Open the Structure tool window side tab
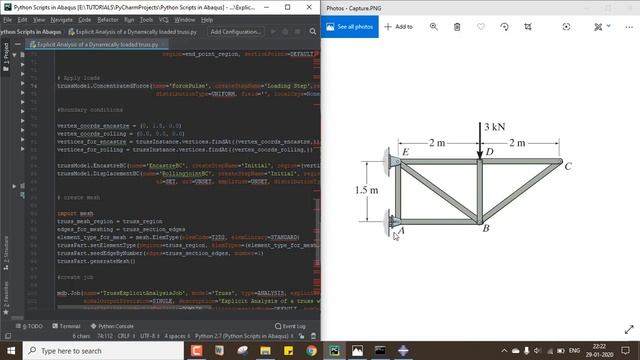The image size is (640, 360). point(6,253)
